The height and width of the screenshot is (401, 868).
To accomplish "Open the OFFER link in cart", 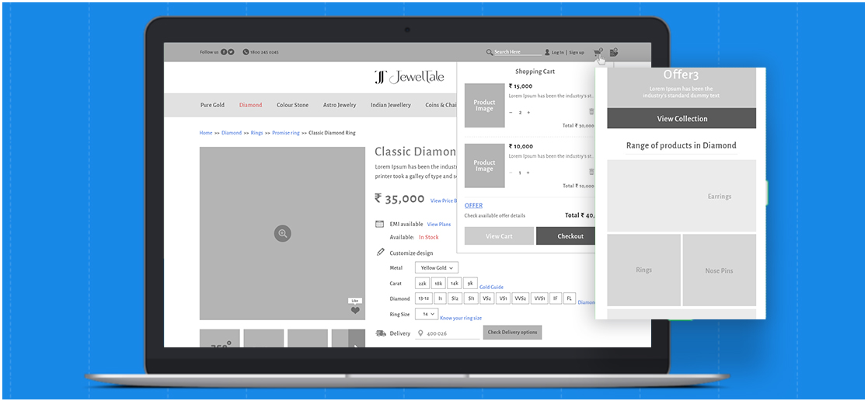I will pyautogui.click(x=473, y=205).
